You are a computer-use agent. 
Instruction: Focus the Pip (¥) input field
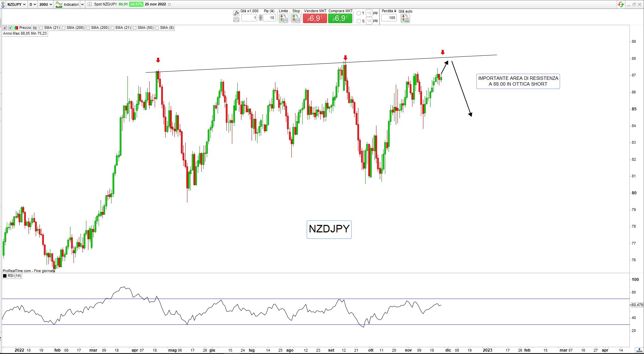tap(269, 18)
